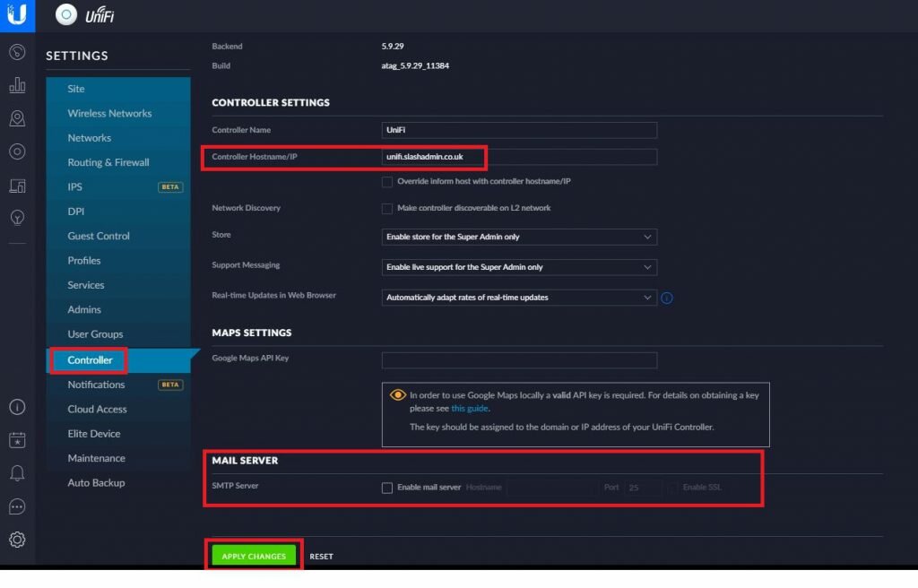
Task: Click the Reset button
Action: click(322, 557)
